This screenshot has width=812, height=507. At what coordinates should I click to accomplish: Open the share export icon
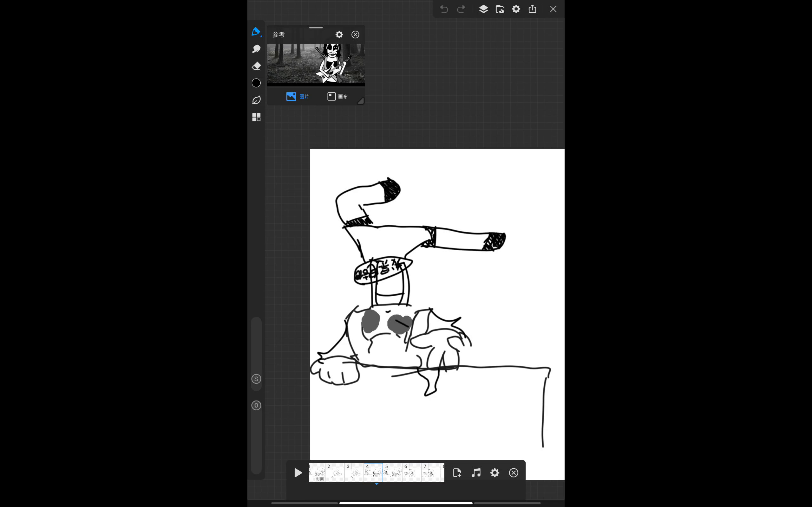click(x=533, y=9)
